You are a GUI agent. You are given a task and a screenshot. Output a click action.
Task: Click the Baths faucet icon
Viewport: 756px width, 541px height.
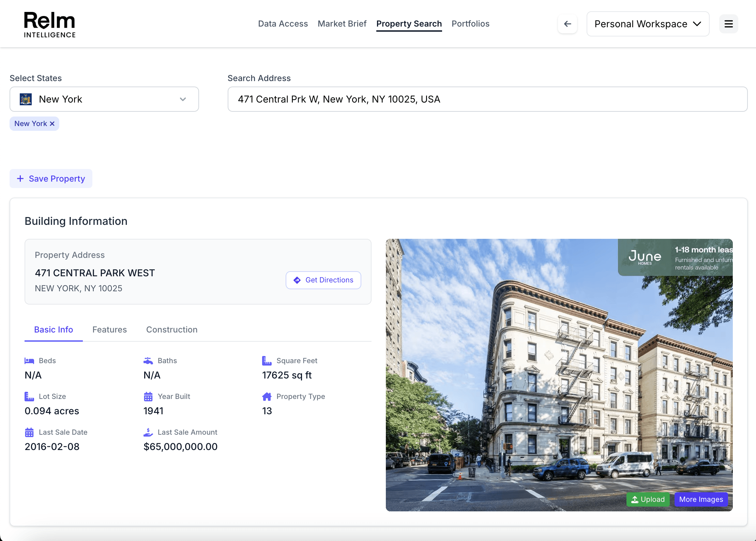148,361
